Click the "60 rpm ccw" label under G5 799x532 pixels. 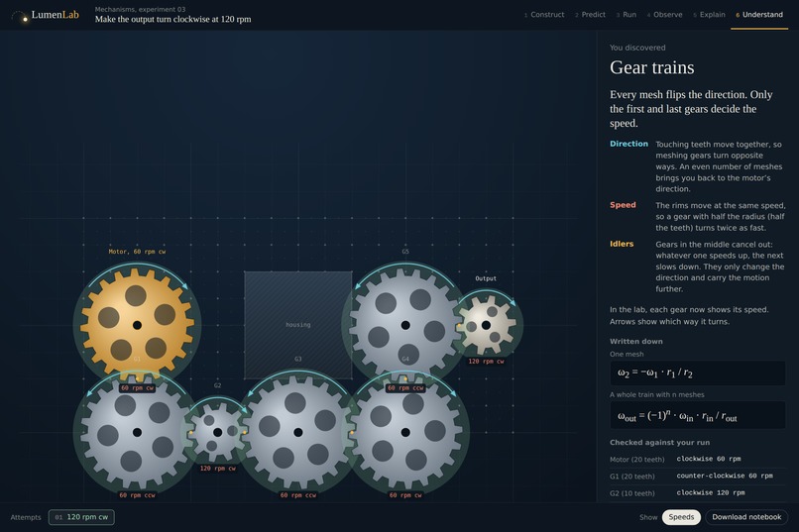(x=405, y=388)
